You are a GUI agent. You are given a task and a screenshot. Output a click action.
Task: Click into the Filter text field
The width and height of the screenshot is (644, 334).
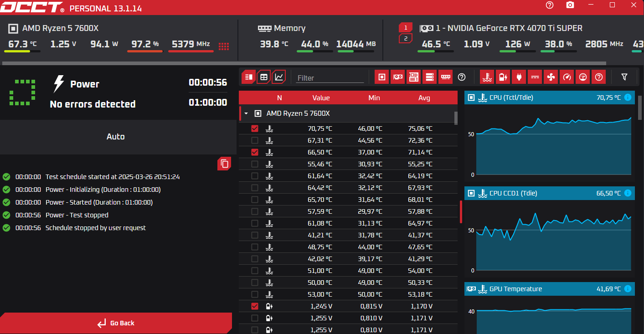[330, 78]
